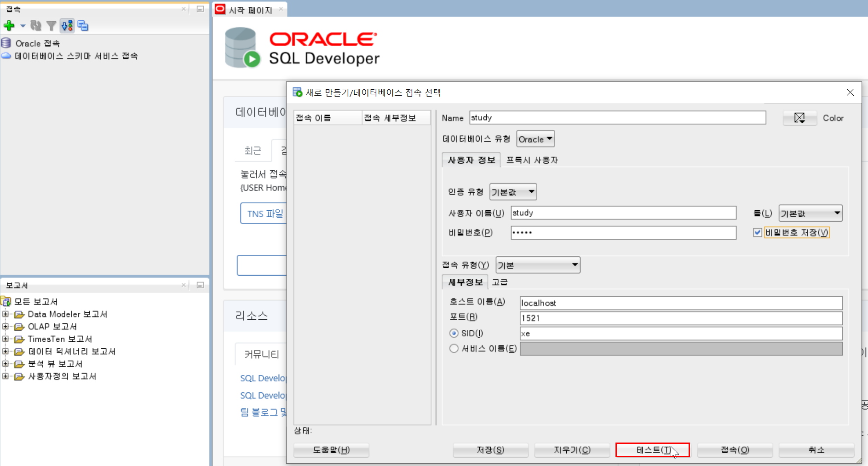The height and width of the screenshot is (466, 868).
Task: Click 데이터 딕셔너리 보고서 folder icon
Action: click(x=19, y=351)
